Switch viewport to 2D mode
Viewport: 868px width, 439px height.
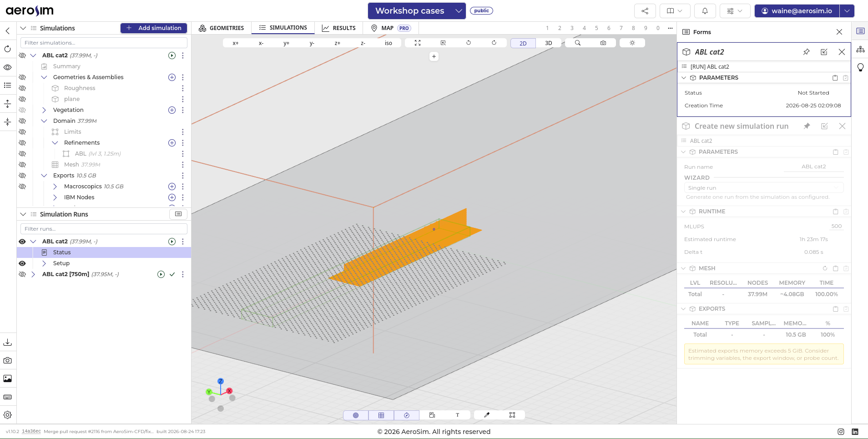click(523, 43)
